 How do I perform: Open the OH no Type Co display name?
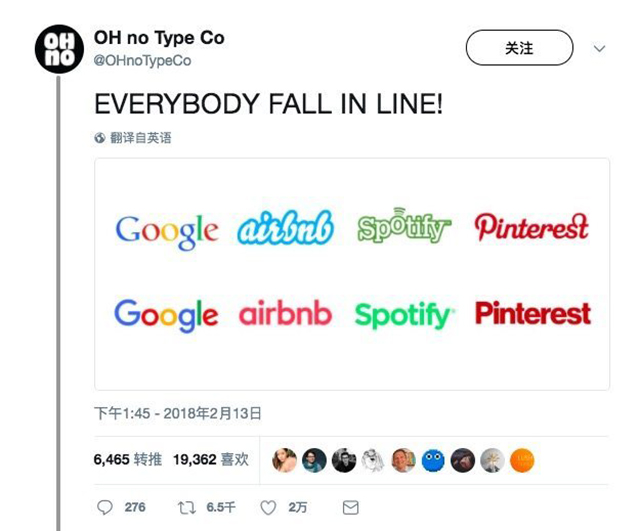[159, 38]
